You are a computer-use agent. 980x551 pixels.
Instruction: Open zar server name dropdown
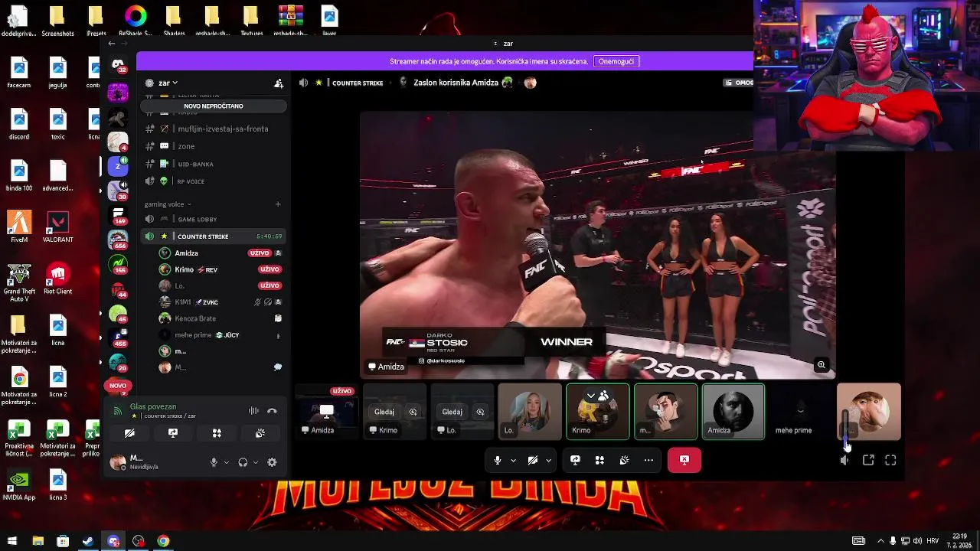(x=168, y=83)
